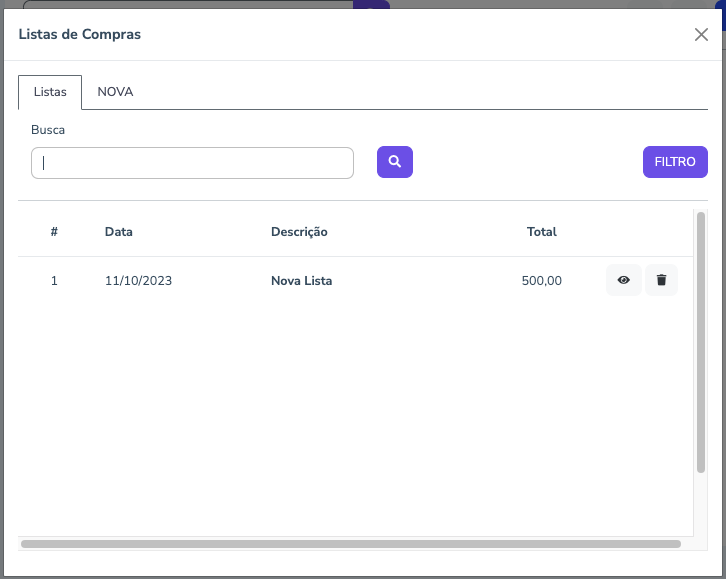Select the Nova Lista description cell
The width and height of the screenshot is (726, 579).
coord(301,281)
